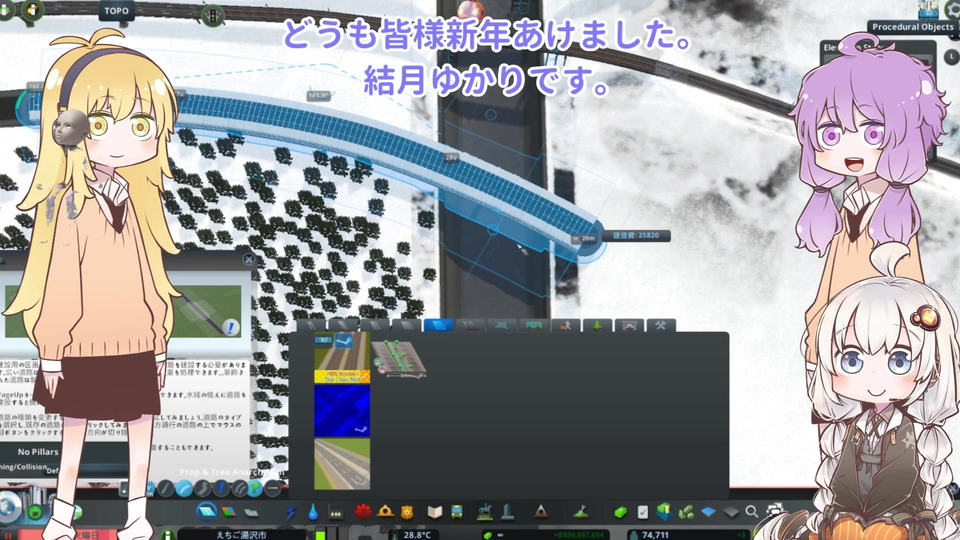960x540 pixels.
Task: Open the Districts tool icon
Action: pyautogui.click(x=252, y=512)
